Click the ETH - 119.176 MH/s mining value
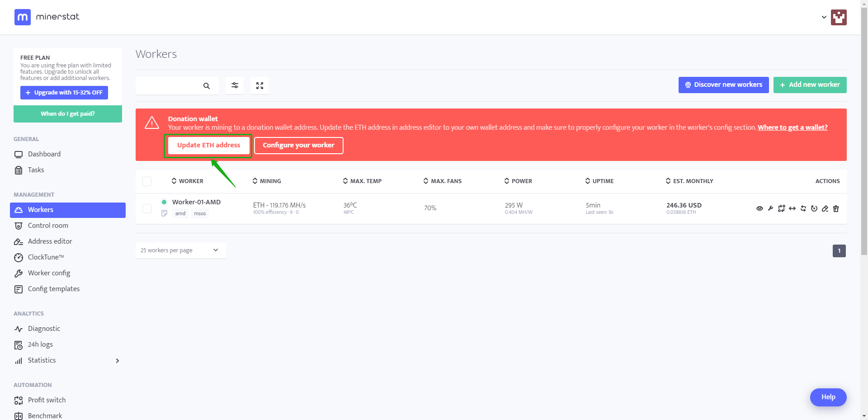Image resolution: width=868 pixels, height=420 pixels. pyautogui.click(x=279, y=205)
